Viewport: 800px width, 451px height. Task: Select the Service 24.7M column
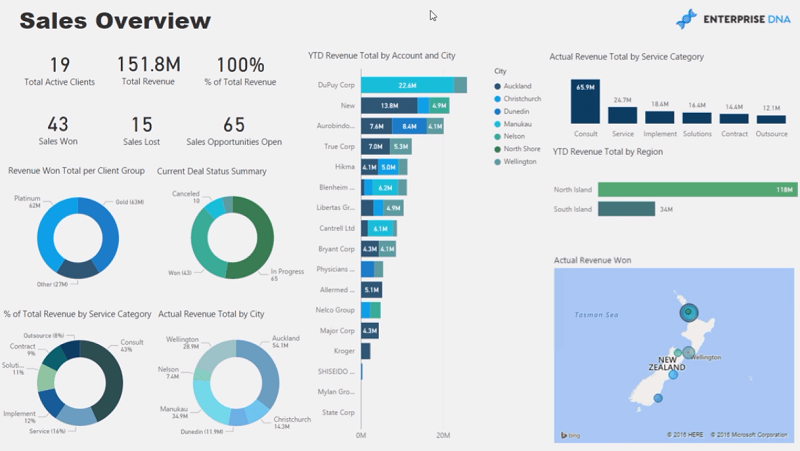(622, 115)
